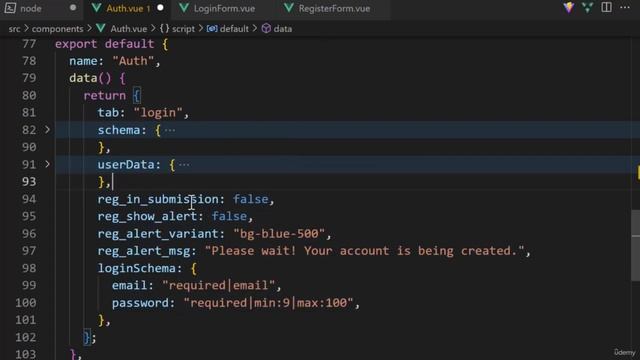Click 'data()' on line 79

90,78
